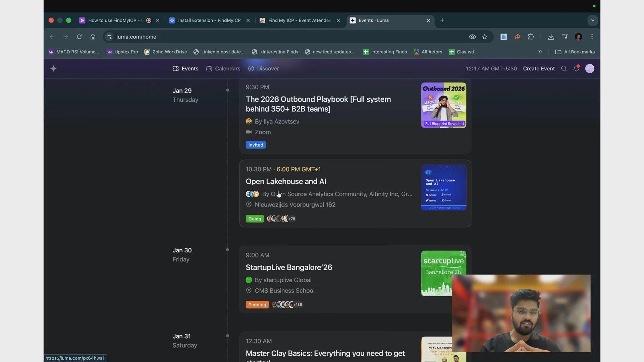Open the profile avatar menu in Luma
This screenshot has width=644, height=362.
point(590,69)
